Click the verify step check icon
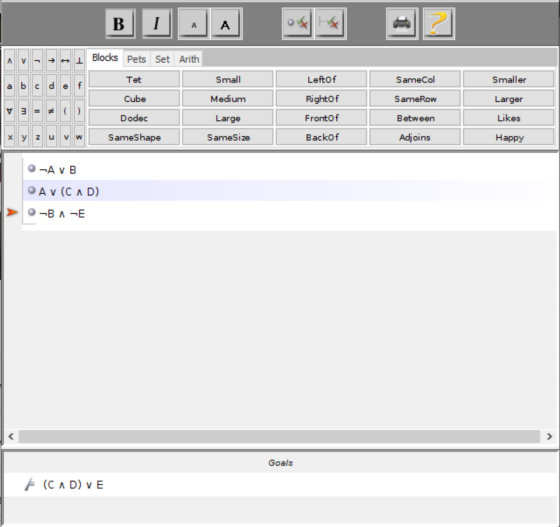 pyautogui.click(x=297, y=24)
